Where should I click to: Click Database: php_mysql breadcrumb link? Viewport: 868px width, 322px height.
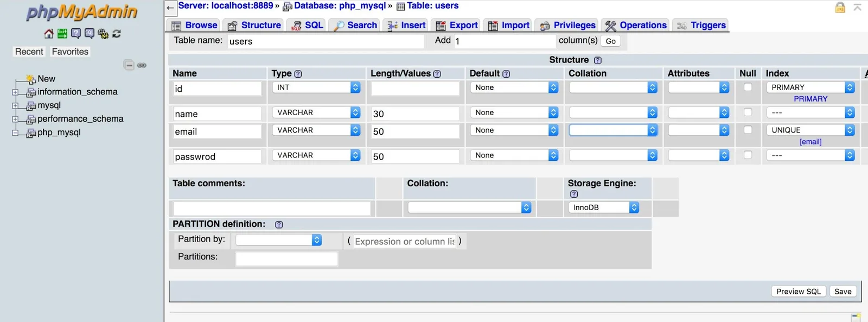(340, 6)
